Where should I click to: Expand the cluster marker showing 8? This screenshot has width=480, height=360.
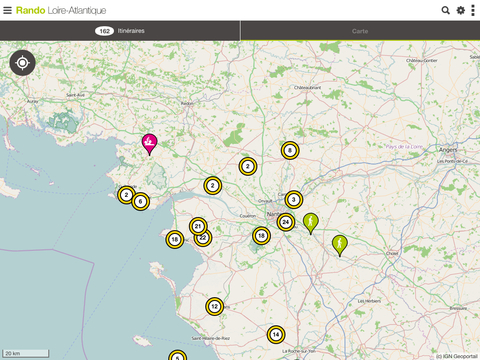pos(290,150)
